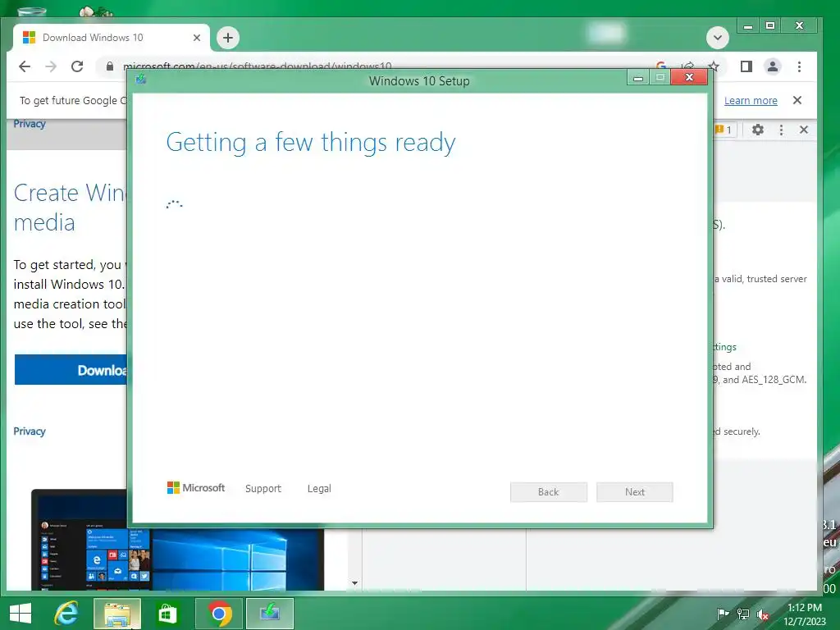Click the DevTools warning issues badge
Viewport: 840px width, 630px height.
pos(725,130)
